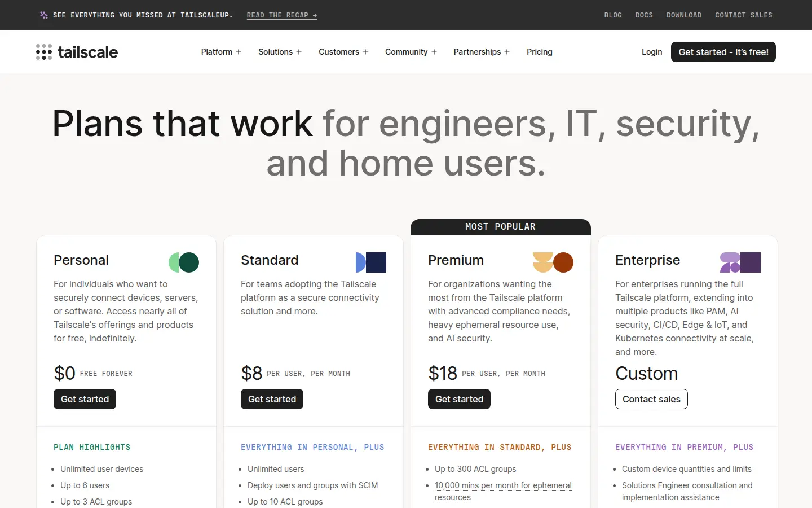Click the sparkle icon in announcement bar
Viewport: 812px width, 508px height.
pyautogui.click(x=44, y=15)
